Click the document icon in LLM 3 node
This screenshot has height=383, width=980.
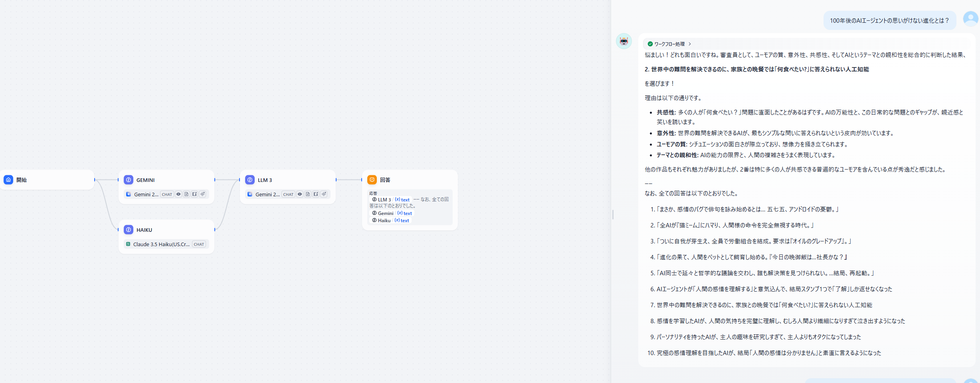(x=308, y=194)
